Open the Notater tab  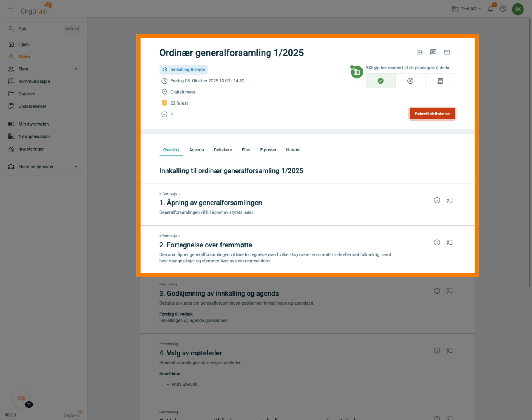pos(293,150)
